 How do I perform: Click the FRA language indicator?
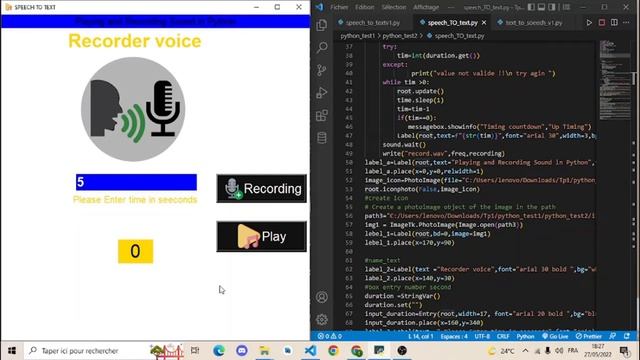[x=573, y=351]
